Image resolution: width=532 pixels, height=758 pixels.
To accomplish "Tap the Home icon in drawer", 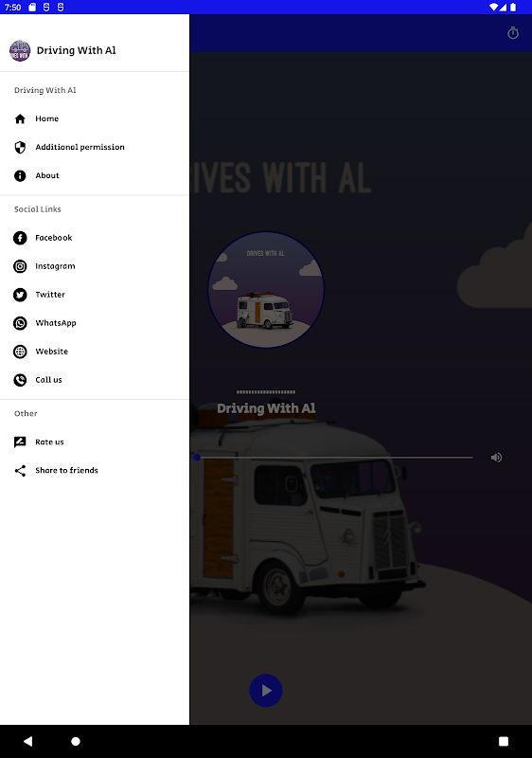I will click(20, 119).
